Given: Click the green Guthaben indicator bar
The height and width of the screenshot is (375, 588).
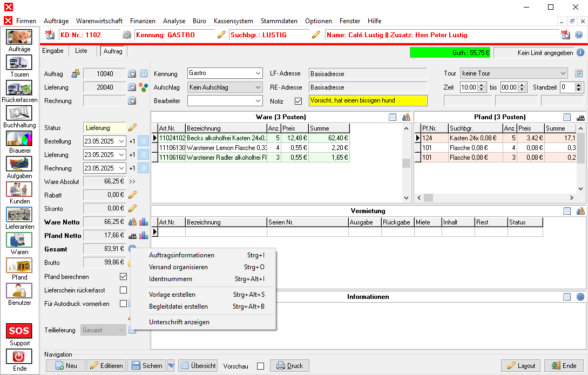Looking at the screenshot, I should tap(450, 53).
